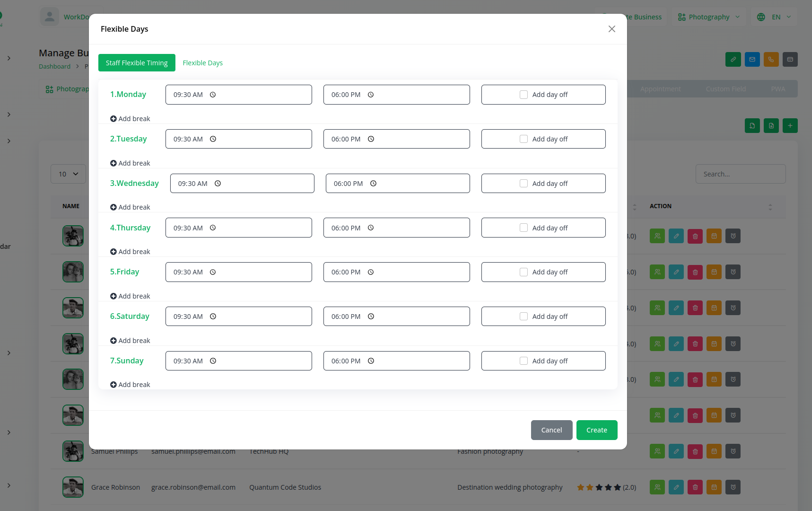The image size is (812, 511).
Task: Click the Create button
Action: tap(597, 430)
